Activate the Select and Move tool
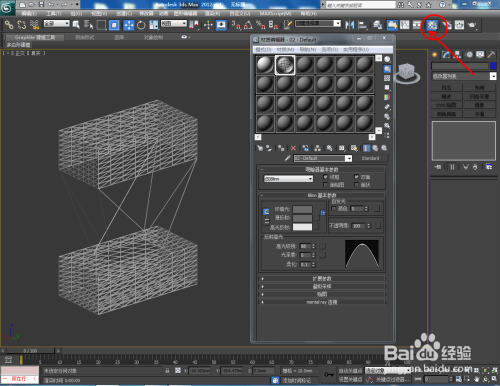This screenshot has width=500, height=386. [x=128, y=25]
